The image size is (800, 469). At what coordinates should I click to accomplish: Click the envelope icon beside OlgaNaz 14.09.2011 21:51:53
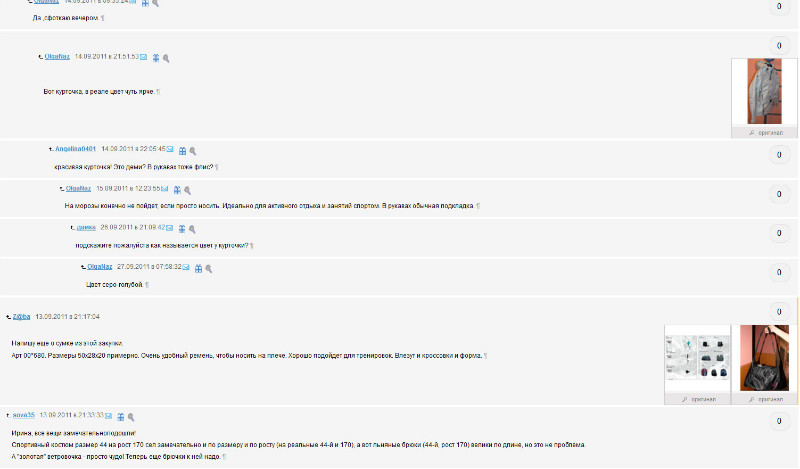click(143, 57)
